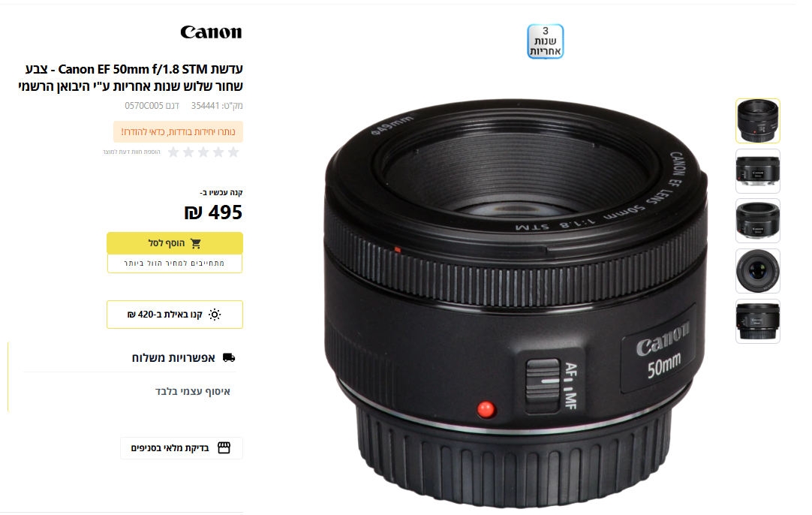Select first lens thumbnail angled view
812x515 pixels.
pos(758,121)
